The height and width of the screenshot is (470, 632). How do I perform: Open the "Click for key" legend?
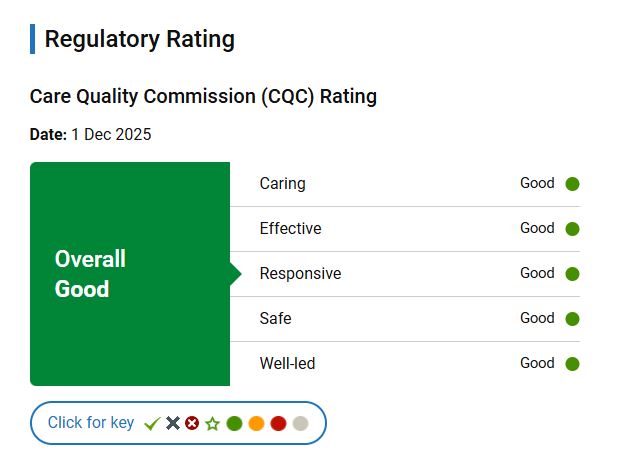click(91, 423)
